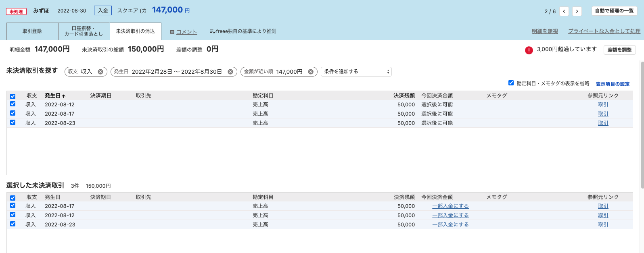This screenshot has width=644, height=253.
Task: Click the メモタグ header in search table
Action: (497, 96)
